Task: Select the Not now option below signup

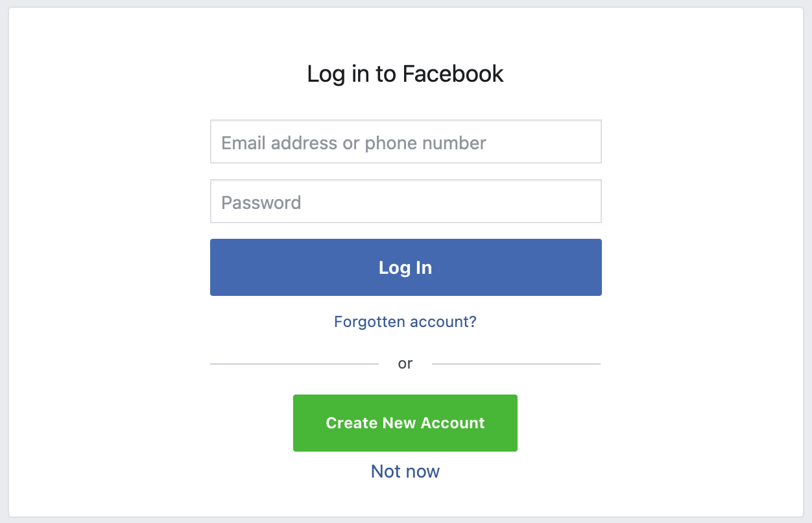Action: [405, 471]
